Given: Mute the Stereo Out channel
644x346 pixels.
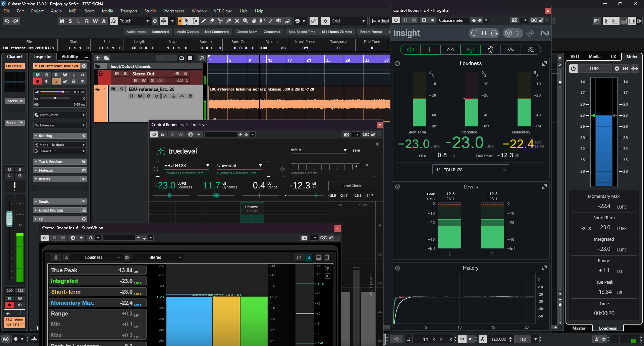Looking at the screenshot, I should [x=117, y=74].
